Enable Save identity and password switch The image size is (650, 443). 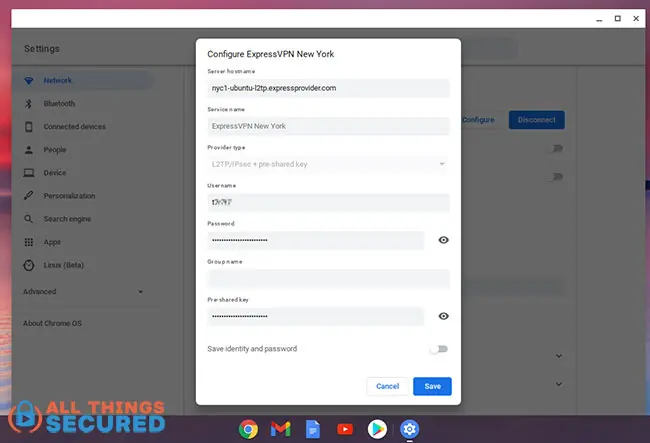pos(439,349)
